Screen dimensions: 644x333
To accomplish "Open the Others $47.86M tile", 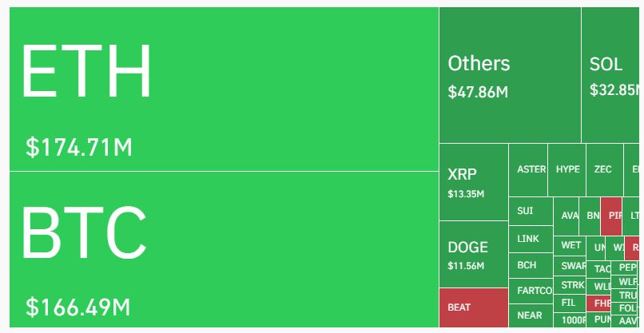I will coord(510,76).
